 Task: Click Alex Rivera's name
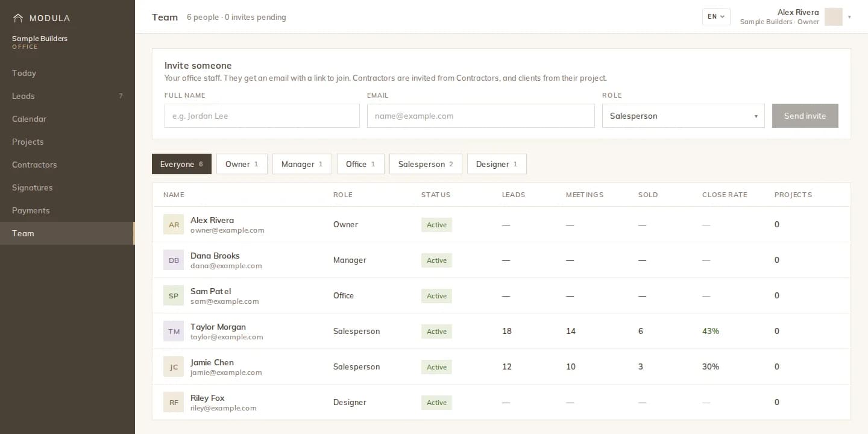(212, 220)
